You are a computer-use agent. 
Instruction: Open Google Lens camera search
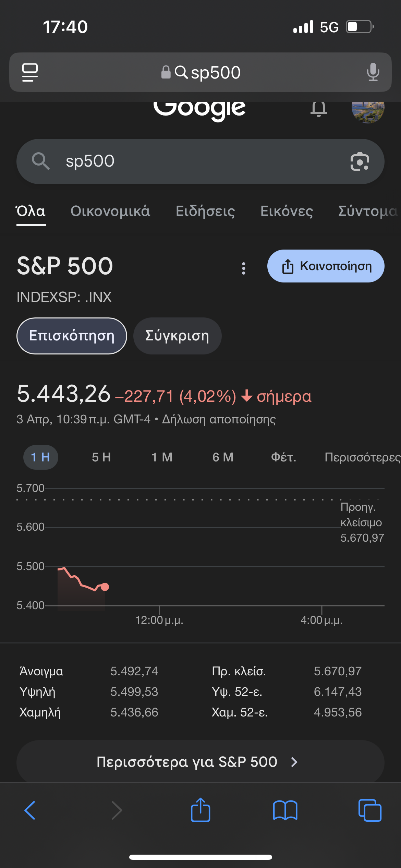click(360, 161)
